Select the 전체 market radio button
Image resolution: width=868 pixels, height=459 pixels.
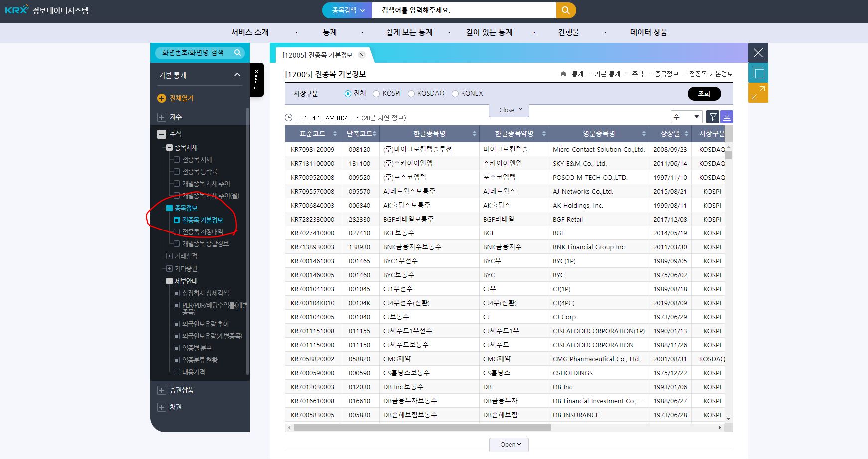click(x=348, y=94)
